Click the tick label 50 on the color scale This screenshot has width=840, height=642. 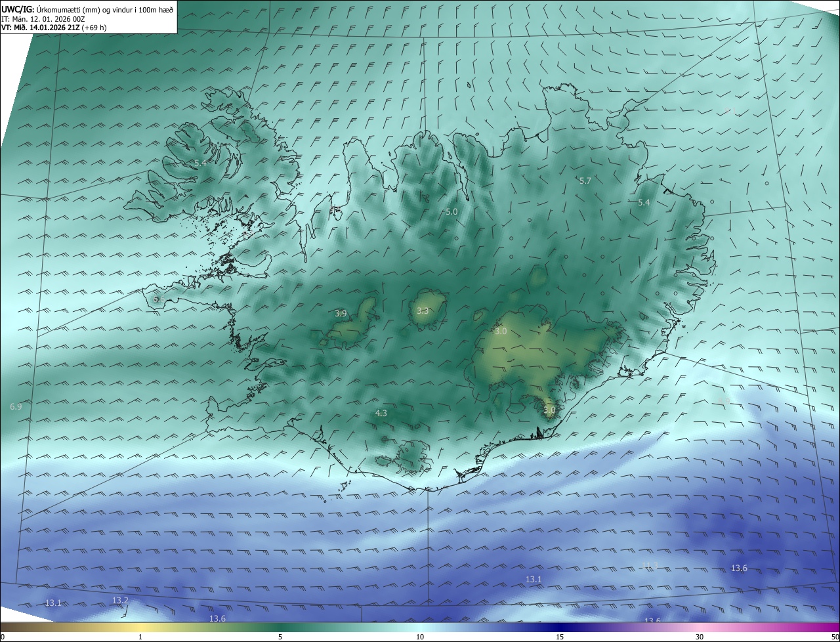(x=835, y=637)
